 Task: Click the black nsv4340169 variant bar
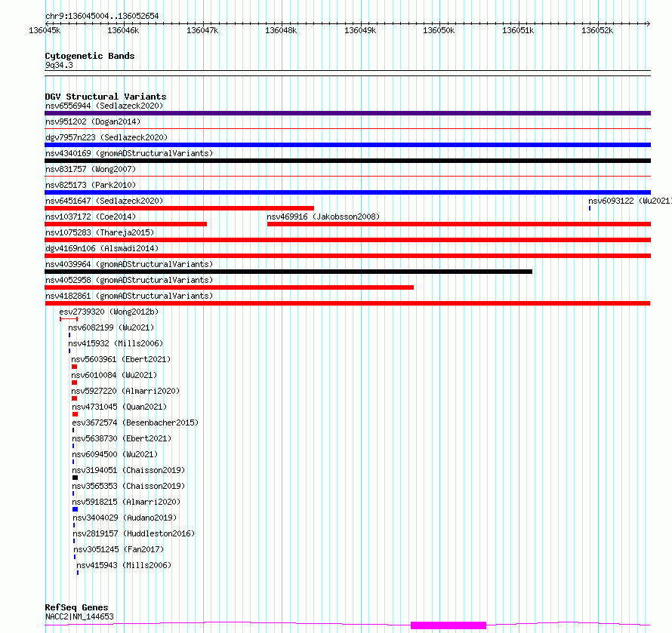(347, 161)
